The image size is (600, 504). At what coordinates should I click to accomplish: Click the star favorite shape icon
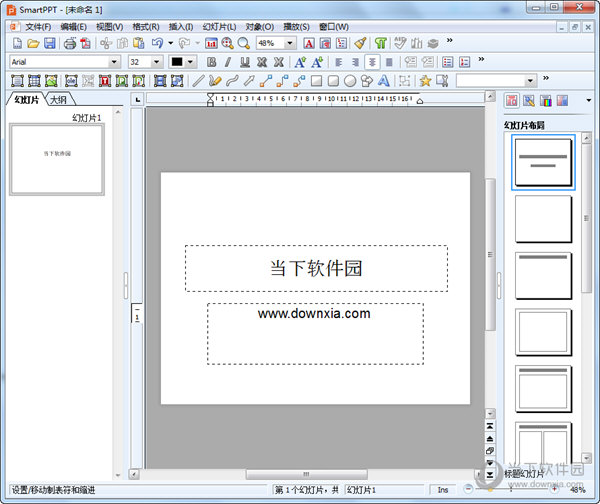coord(425,81)
